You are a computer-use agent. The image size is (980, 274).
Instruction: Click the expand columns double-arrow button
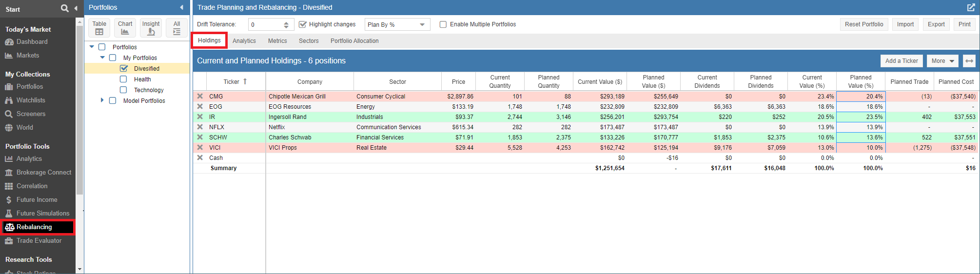[969, 61]
